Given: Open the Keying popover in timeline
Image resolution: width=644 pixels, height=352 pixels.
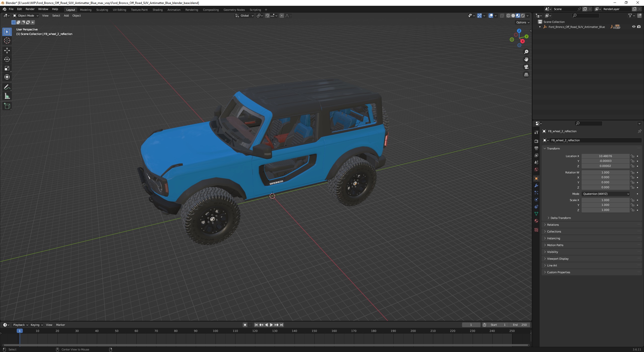Looking at the screenshot, I should 36,325.
